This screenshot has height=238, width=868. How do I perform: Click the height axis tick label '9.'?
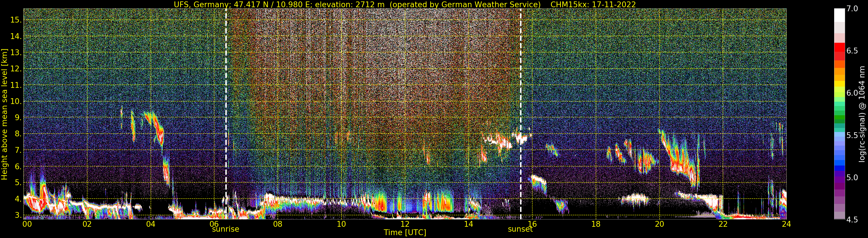coord(18,118)
